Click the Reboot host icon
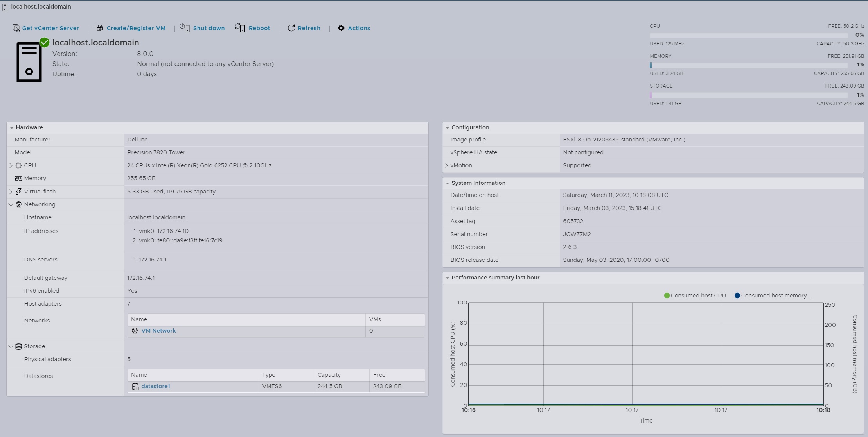This screenshot has height=437, width=868. tap(240, 28)
